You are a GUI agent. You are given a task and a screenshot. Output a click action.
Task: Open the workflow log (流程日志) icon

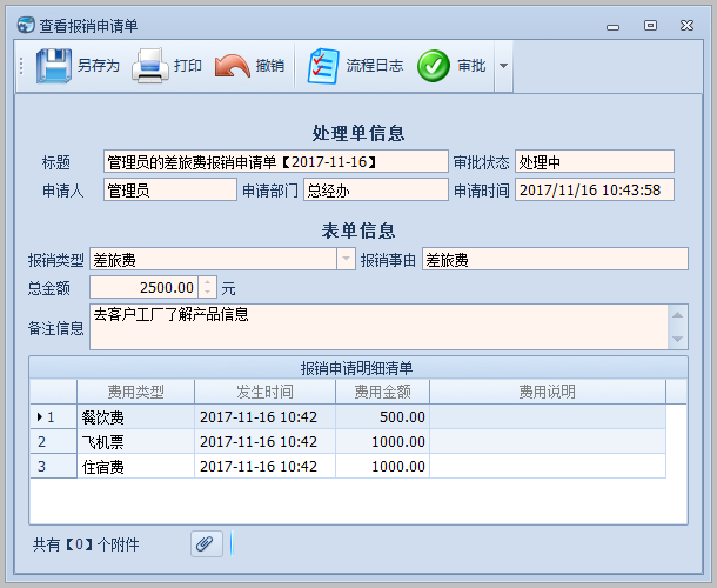pyautogui.click(x=323, y=66)
